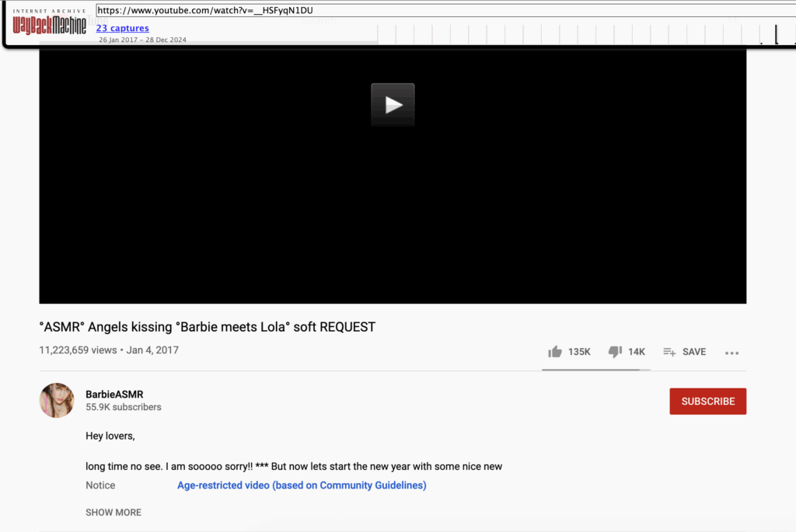
Task: Click the BarbieASMR channel name
Action: point(114,395)
